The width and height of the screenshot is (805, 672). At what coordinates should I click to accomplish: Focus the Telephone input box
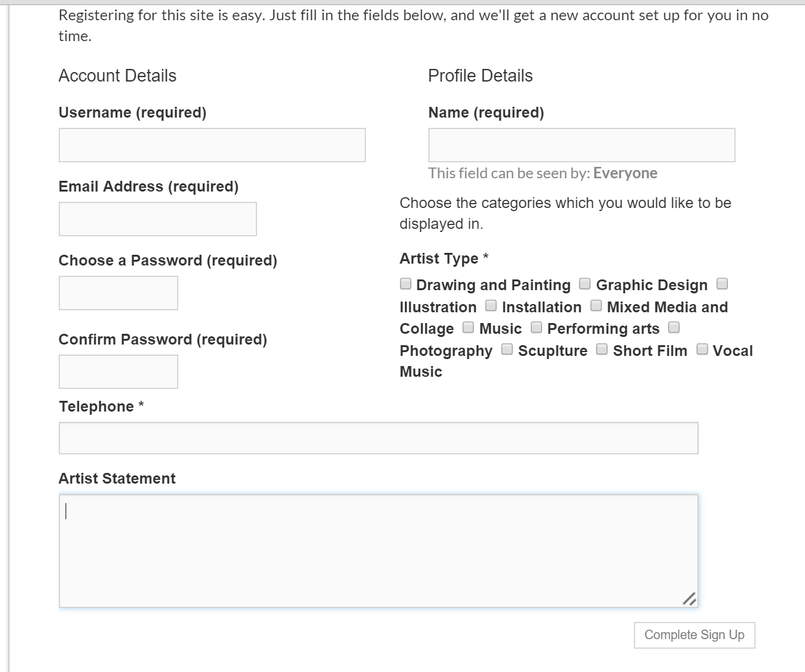378,438
